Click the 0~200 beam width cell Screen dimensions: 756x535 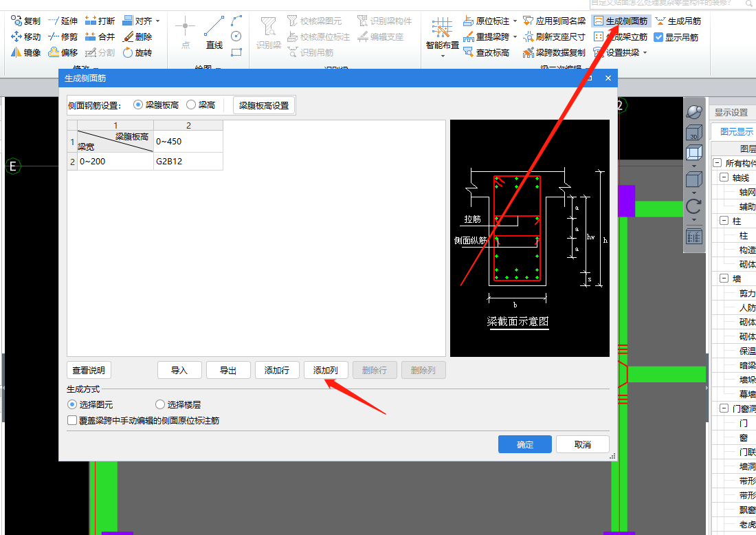click(115, 161)
